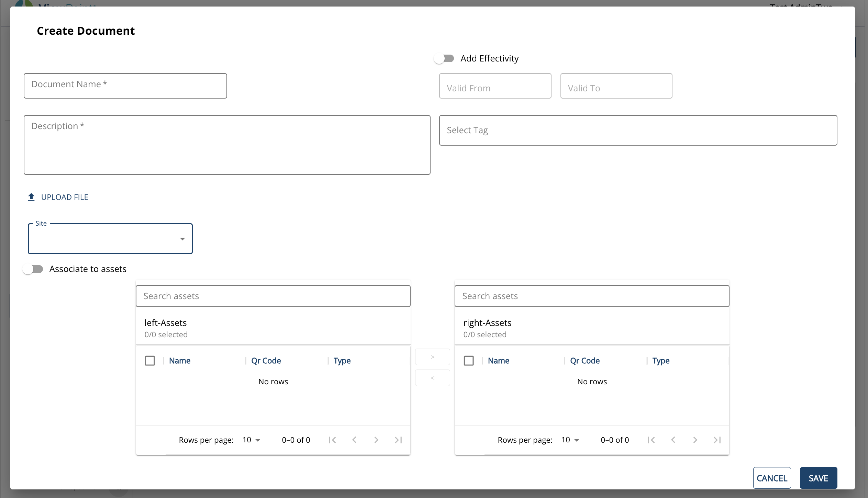This screenshot has width=868, height=498.
Task: Click the right-transfer arrow between asset lists
Action: [x=432, y=356]
